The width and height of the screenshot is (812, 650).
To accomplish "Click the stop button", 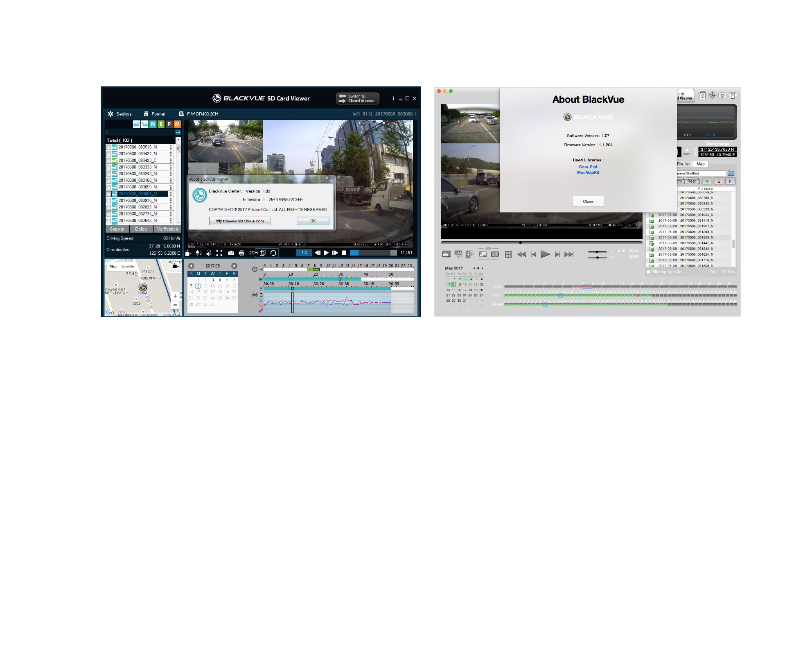I will [x=344, y=253].
